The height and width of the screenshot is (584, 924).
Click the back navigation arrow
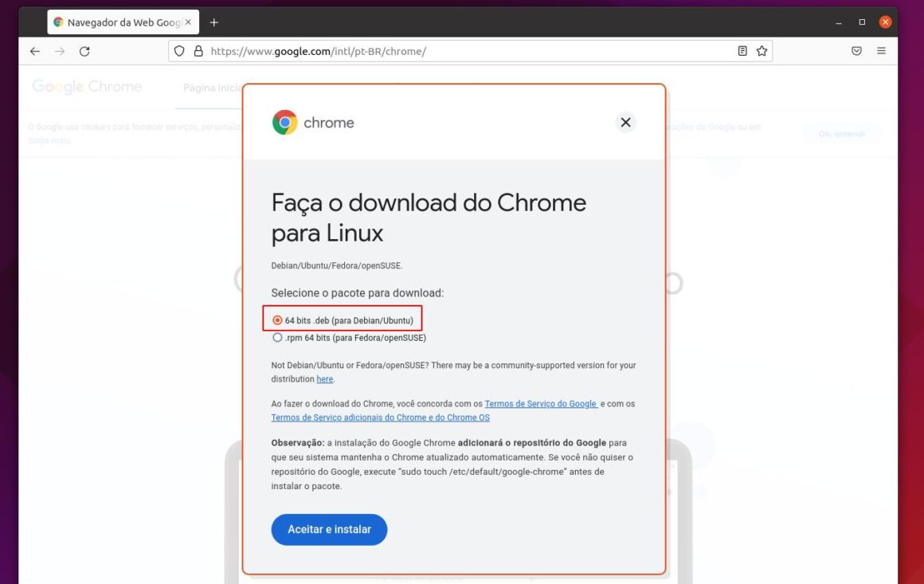coord(34,50)
